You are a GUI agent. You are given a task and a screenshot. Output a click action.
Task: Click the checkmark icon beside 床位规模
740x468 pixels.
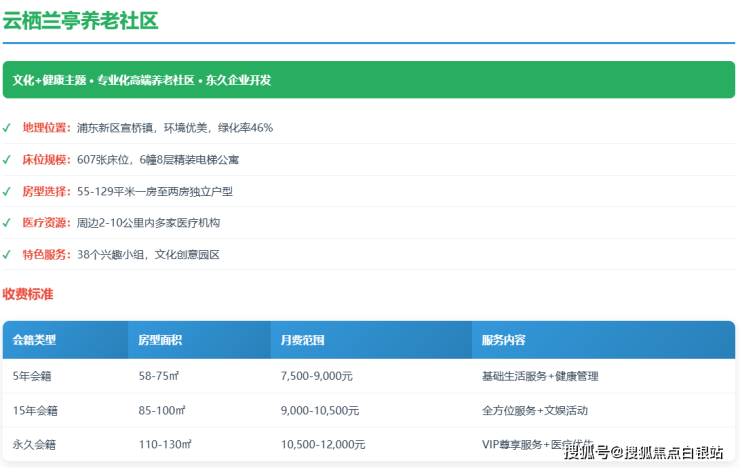[x=7, y=160]
